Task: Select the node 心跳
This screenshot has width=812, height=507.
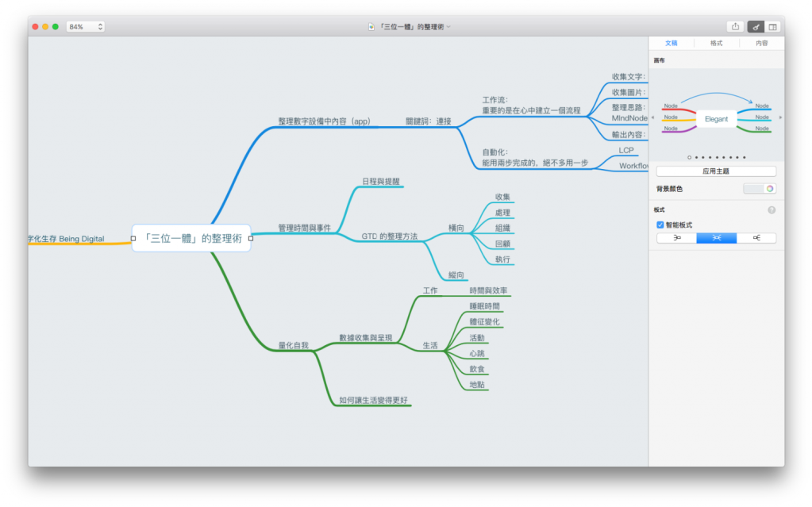Action: pyautogui.click(x=476, y=353)
